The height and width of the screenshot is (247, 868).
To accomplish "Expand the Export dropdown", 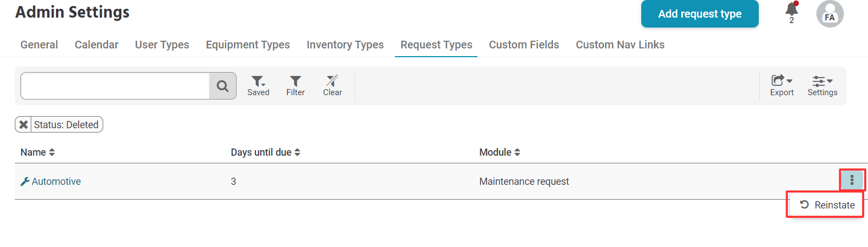I will click(782, 85).
